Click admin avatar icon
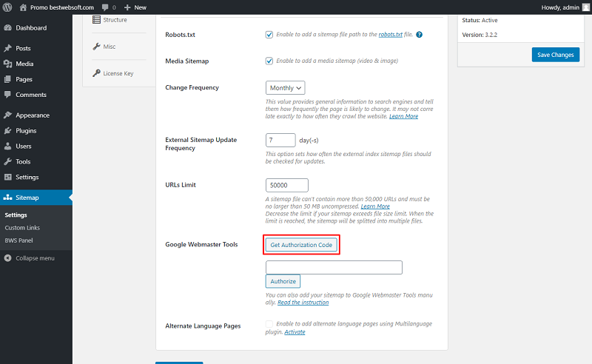 point(585,7)
